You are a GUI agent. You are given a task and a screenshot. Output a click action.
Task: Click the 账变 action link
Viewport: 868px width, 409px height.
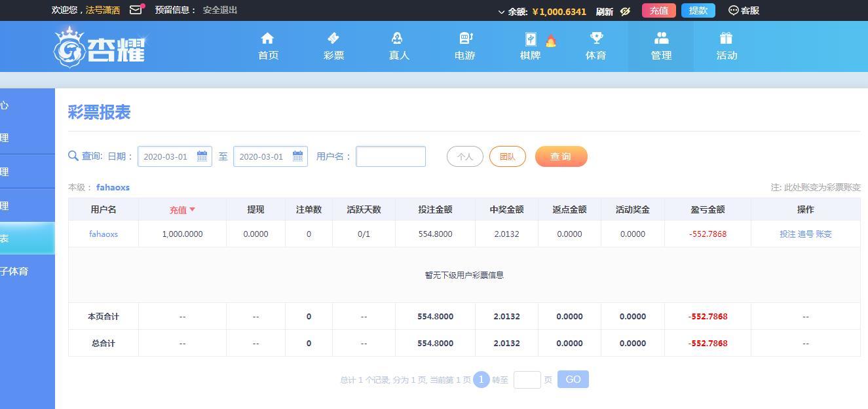tap(823, 234)
